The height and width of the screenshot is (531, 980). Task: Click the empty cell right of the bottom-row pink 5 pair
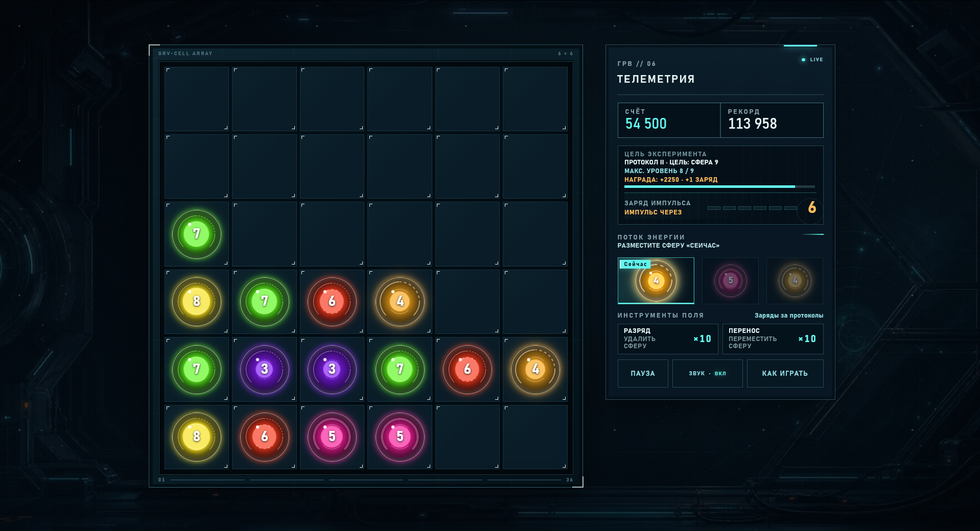coord(468,437)
